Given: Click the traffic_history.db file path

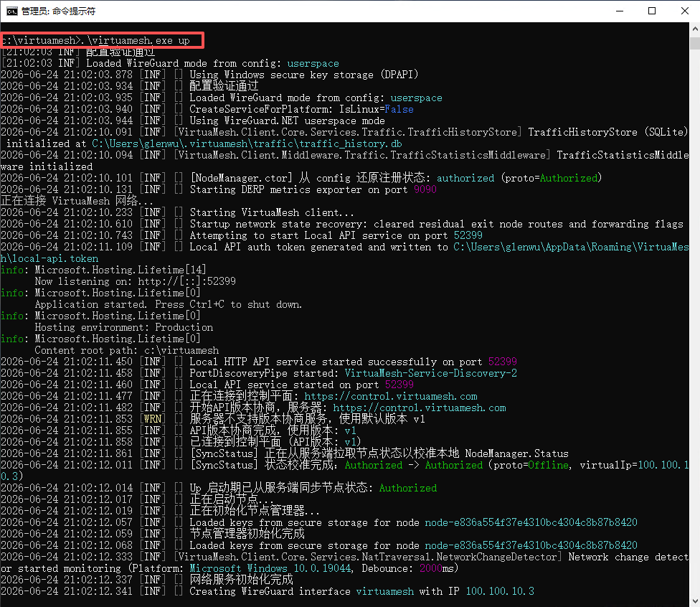Looking at the screenshot, I should coord(247,143).
